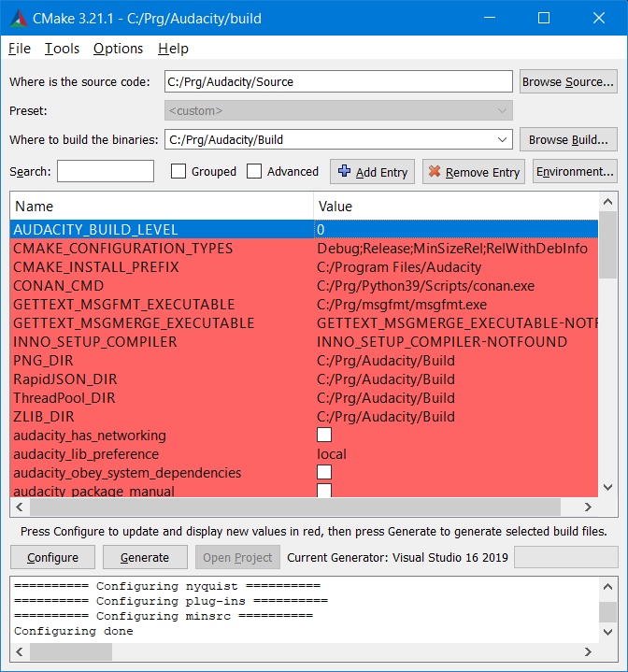
Task: Click the output log vertical scrollbar thumb
Action: tap(607, 612)
